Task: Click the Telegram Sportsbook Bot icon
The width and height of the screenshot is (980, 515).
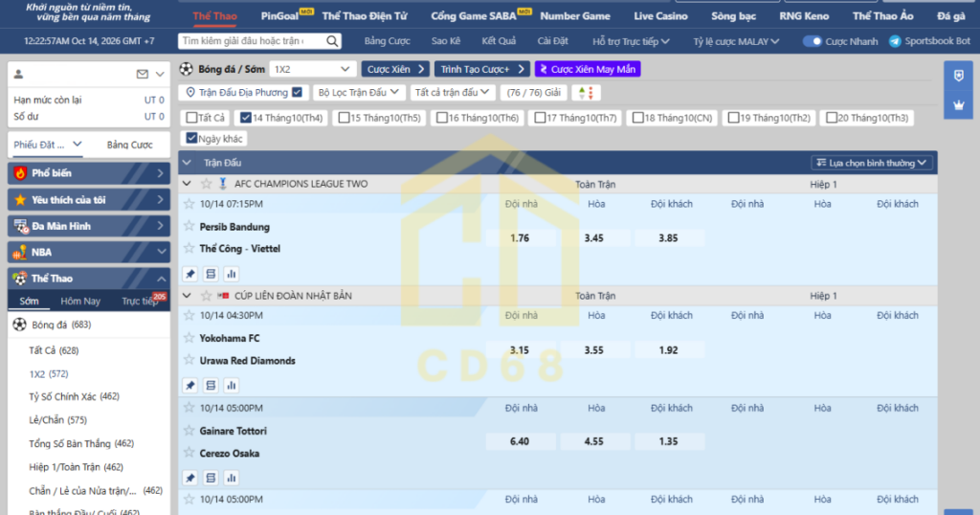Action: point(895,41)
